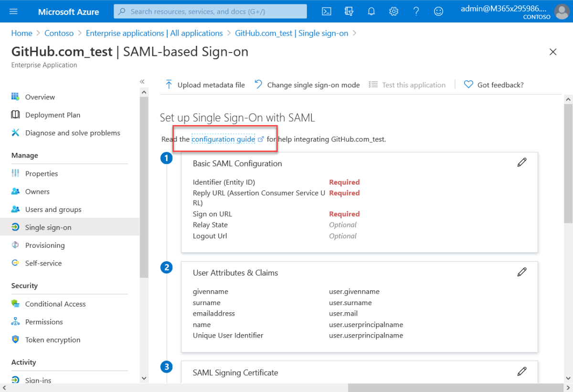573x392 pixels.
Task: Click the Sign on URL label
Action: point(212,214)
